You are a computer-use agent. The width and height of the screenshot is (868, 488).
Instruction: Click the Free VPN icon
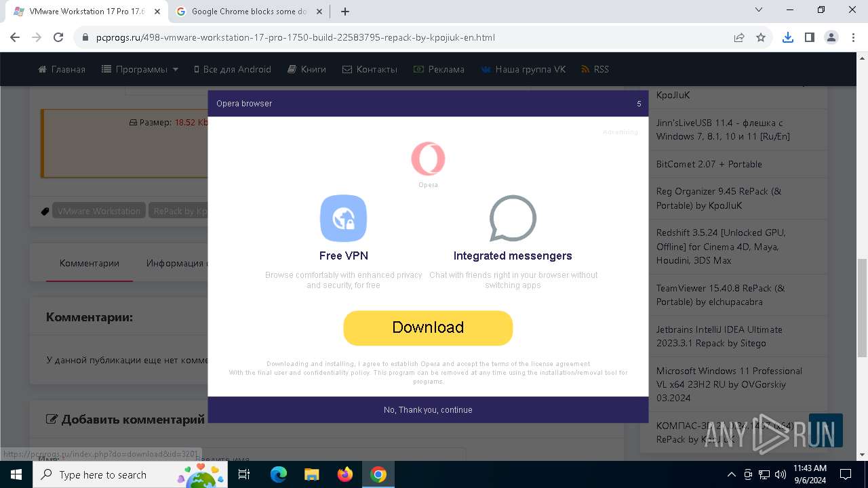tap(343, 218)
